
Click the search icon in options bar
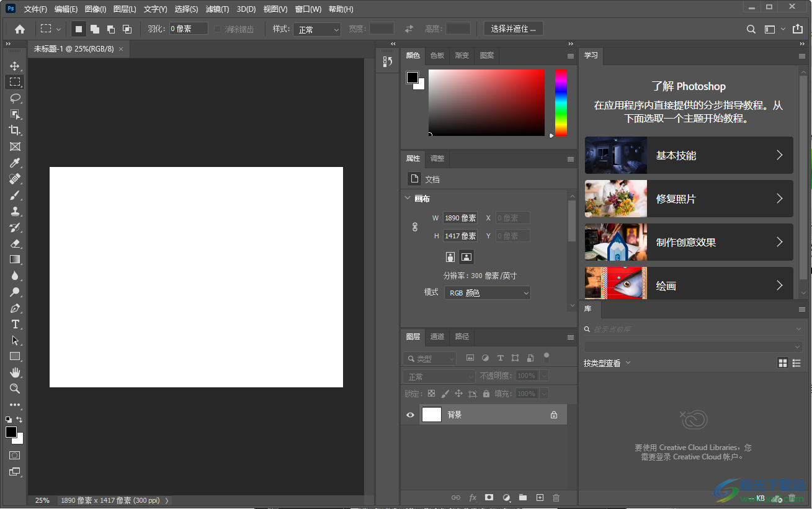(x=751, y=29)
